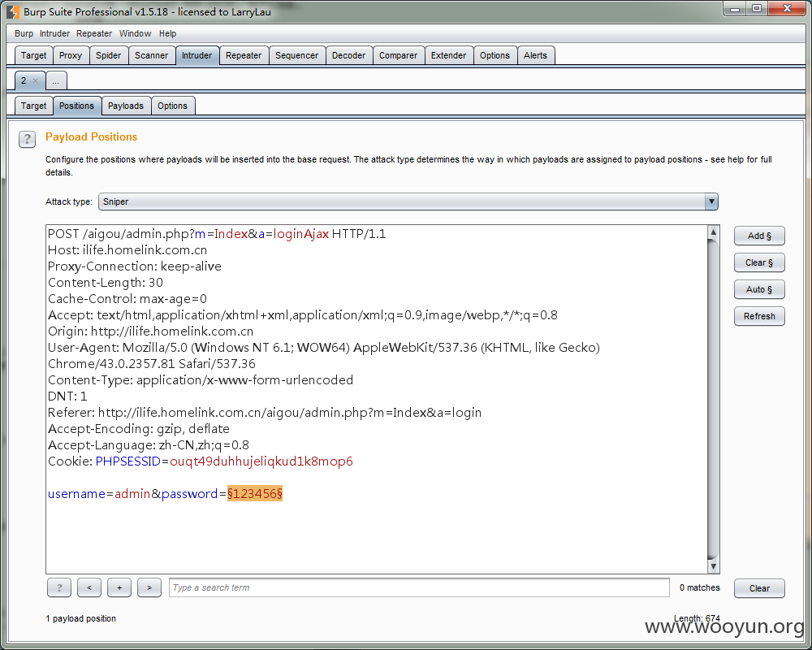Go to next search match
This screenshot has width=812, height=650.
click(149, 587)
